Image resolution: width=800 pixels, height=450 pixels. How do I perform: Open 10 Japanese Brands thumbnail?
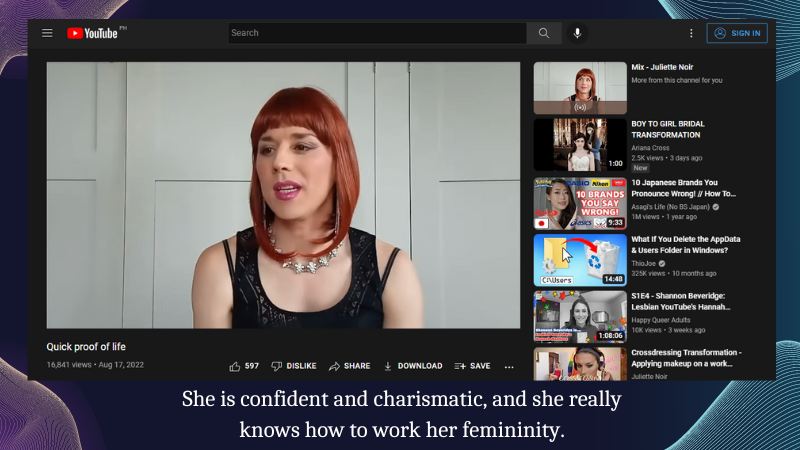tap(580, 203)
